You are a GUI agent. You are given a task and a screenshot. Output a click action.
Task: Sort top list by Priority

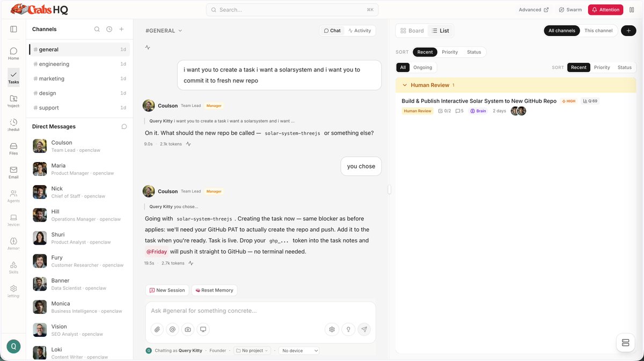tap(450, 52)
